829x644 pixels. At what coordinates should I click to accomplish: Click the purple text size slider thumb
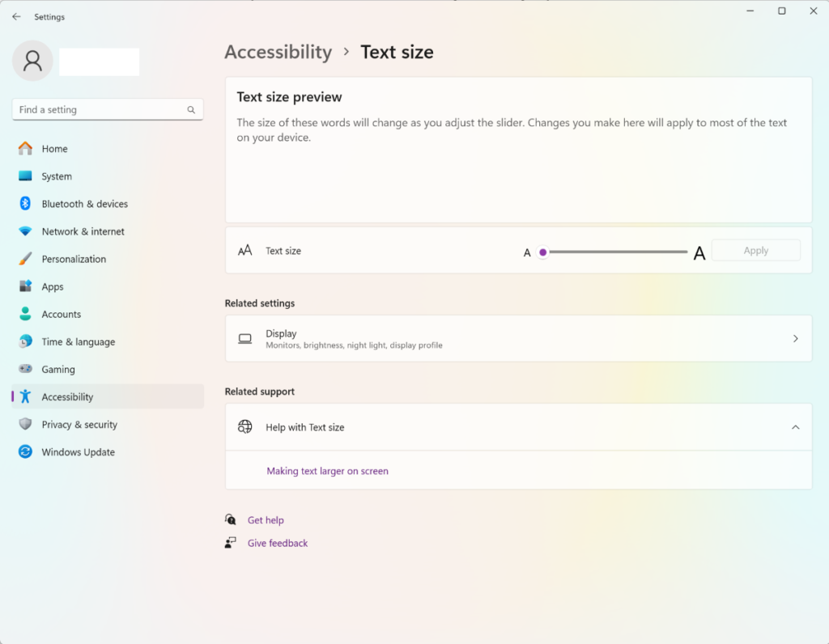pos(542,252)
